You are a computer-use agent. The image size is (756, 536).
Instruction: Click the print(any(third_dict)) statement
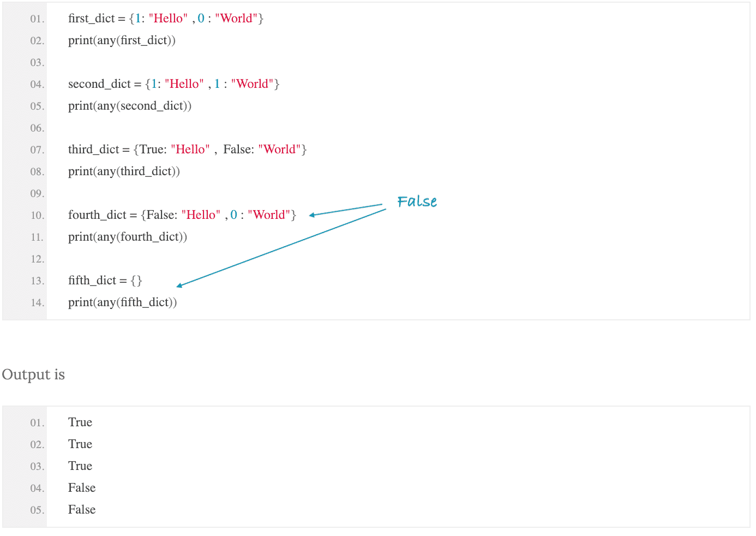coord(124,171)
